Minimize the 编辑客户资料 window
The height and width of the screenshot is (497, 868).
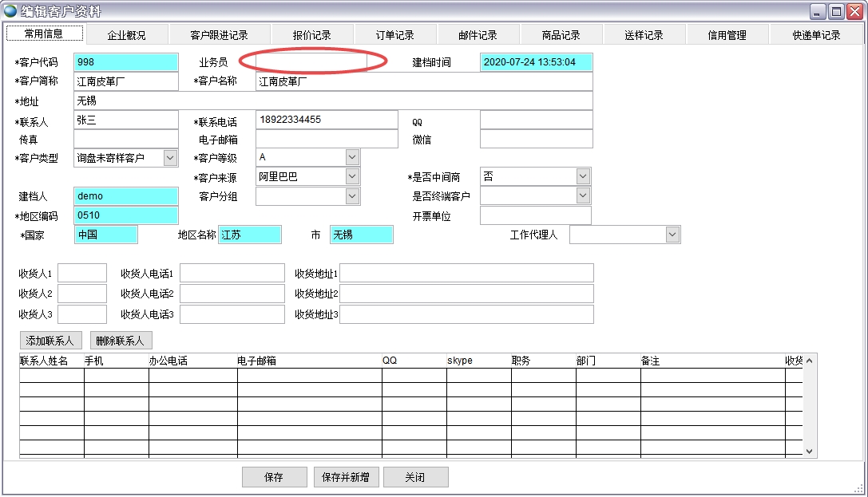(x=818, y=11)
